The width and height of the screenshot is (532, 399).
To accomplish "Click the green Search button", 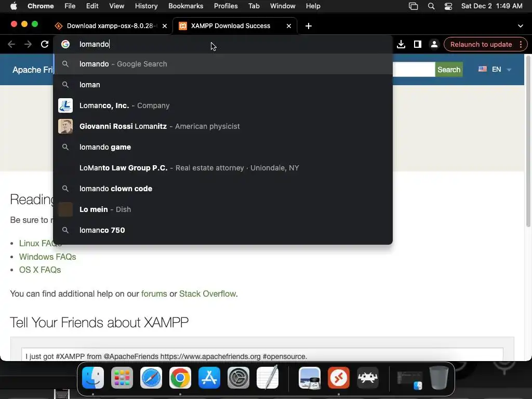I will click(x=449, y=70).
